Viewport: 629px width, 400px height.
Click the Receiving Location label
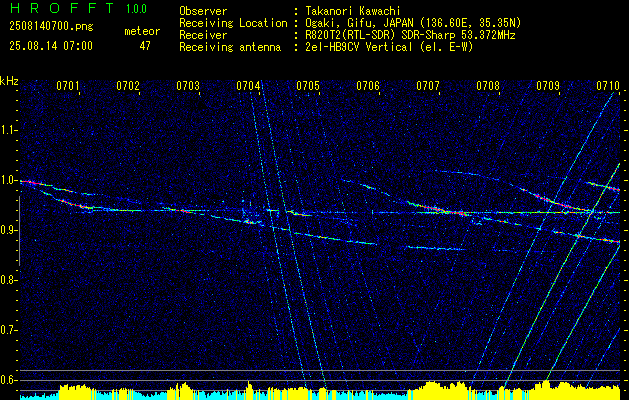tap(233, 23)
